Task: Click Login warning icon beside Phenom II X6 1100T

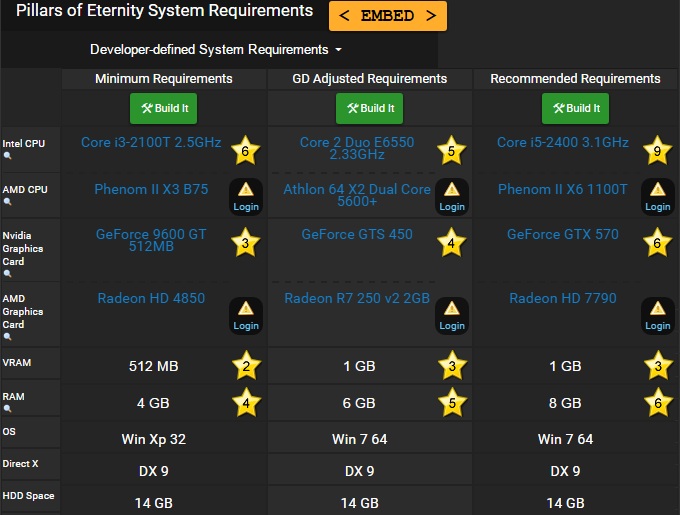Action: tap(657, 196)
